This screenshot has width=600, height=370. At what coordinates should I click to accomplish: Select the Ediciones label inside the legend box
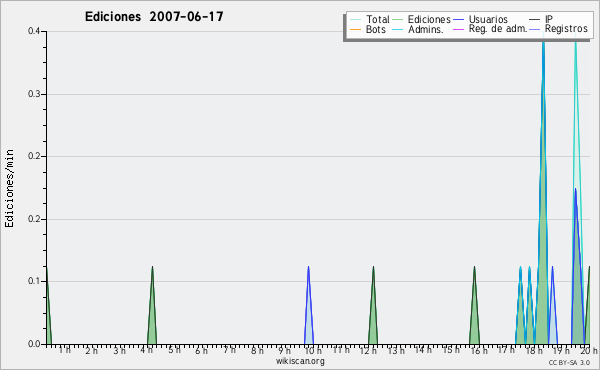[x=429, y=19]
